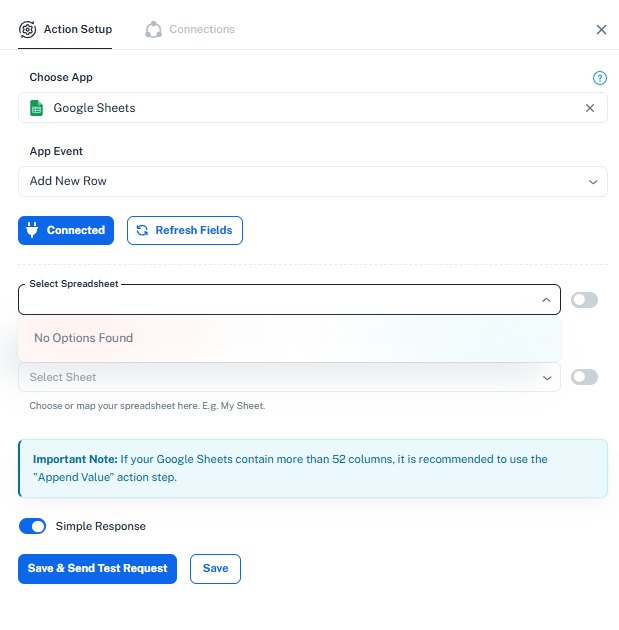
Task: Toggle the Select Spreadsheet map switch
Action: [584, 300]
